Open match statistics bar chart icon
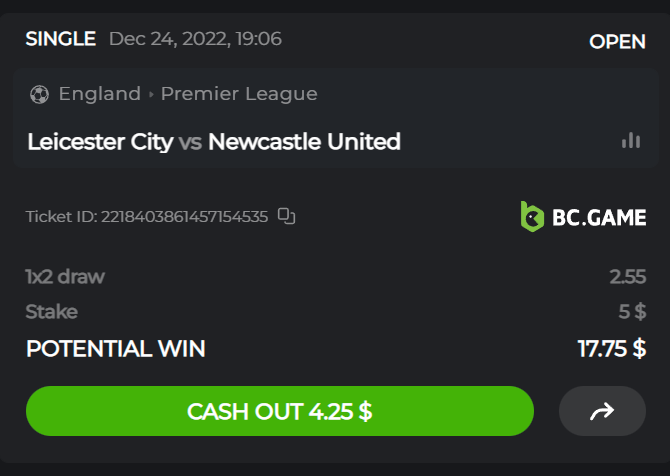This screenshot has height=476, width=670. point(630,141)
